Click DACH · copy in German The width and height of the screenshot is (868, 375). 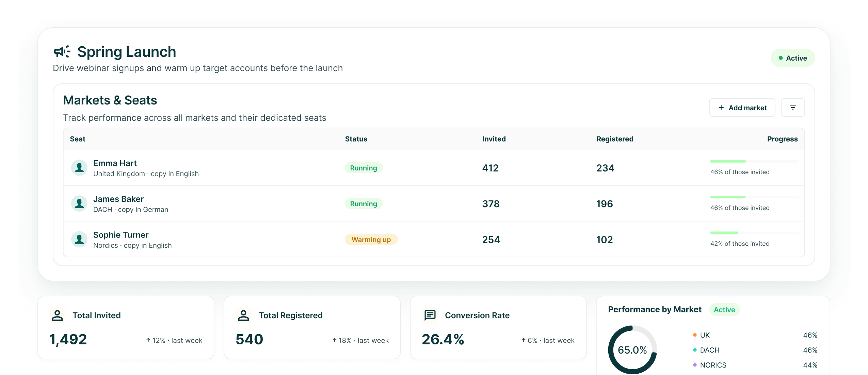click(x=131, y=210)
